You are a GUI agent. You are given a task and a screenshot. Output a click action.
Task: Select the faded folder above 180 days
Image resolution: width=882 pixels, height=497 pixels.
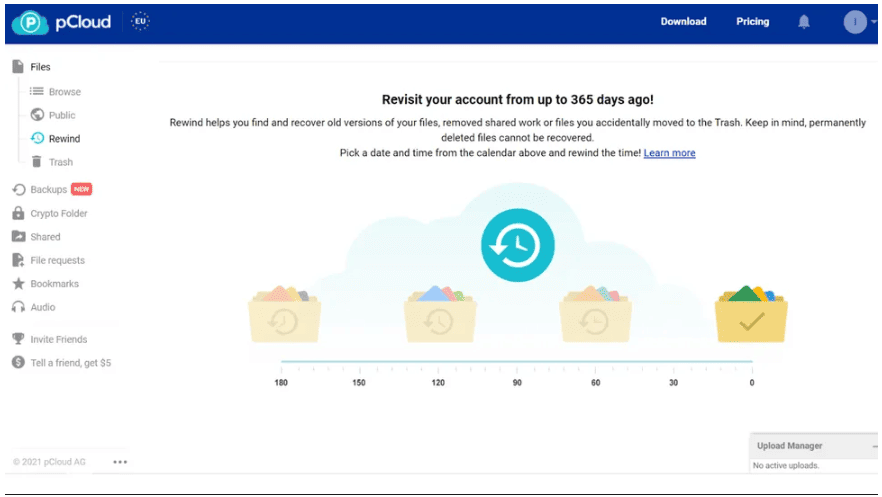click(285, 314)
